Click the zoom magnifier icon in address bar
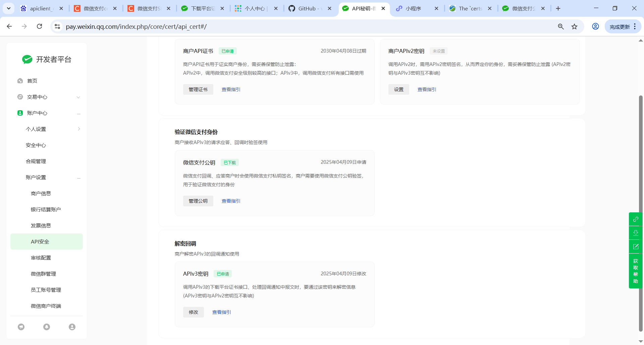This screenshot has height=345, width=644. tap(561, 26)
